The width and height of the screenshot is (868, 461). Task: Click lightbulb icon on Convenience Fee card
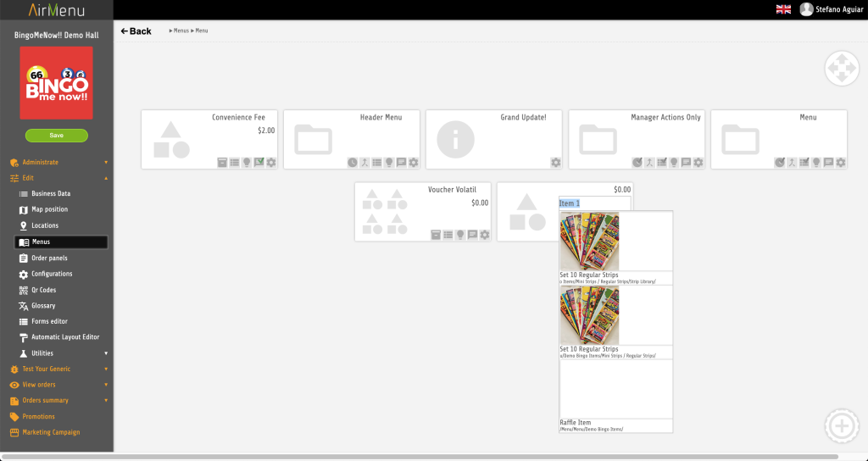tap(247, 163)
